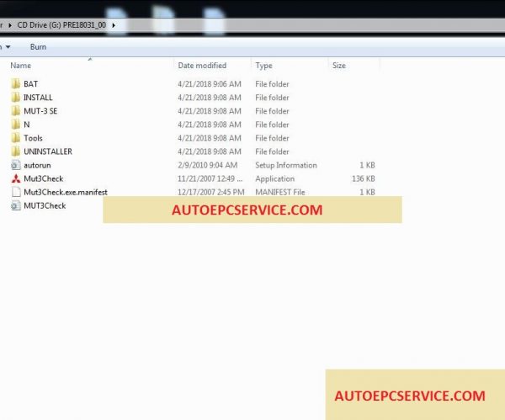Image resolution: width=505 pixels, height=420 pixels.
Task: Click the 1 KB size in autorun row
Action: [367, 165]
